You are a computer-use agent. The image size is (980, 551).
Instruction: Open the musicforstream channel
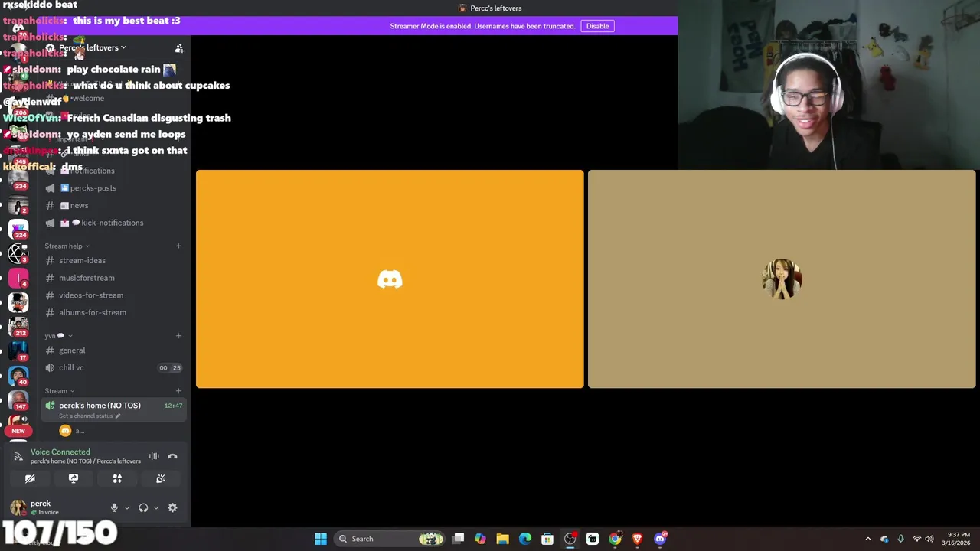113,278
